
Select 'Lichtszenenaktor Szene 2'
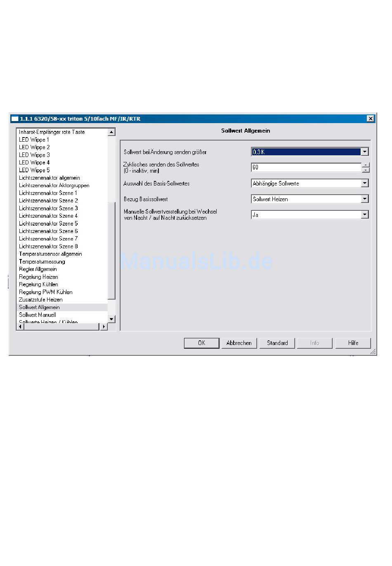tap(48, 200)
